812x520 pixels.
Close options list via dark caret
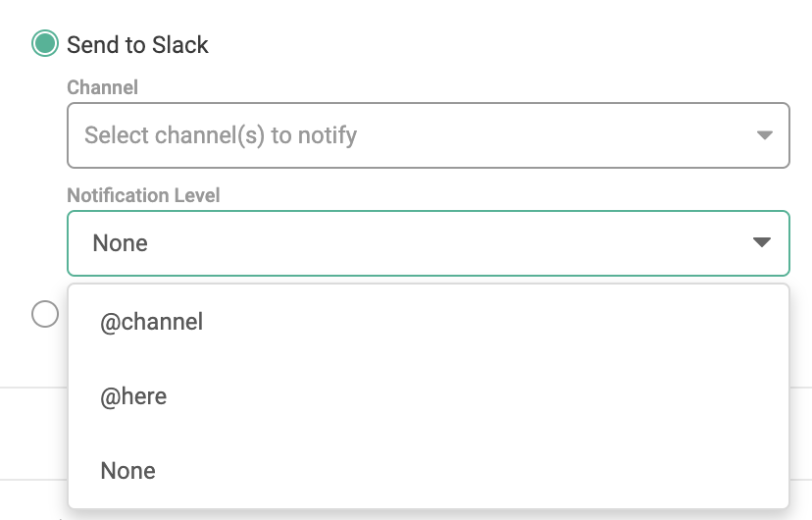click(762, 242)
